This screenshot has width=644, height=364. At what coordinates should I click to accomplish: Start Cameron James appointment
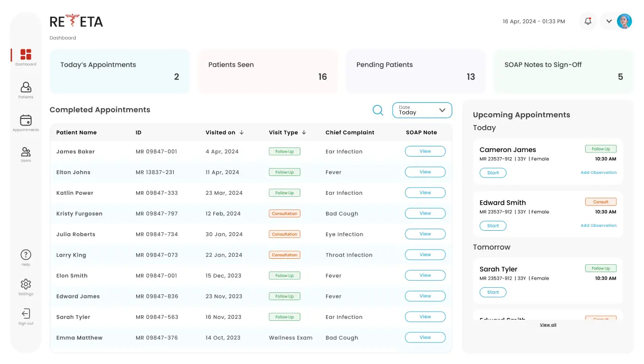tap(493, 173)
